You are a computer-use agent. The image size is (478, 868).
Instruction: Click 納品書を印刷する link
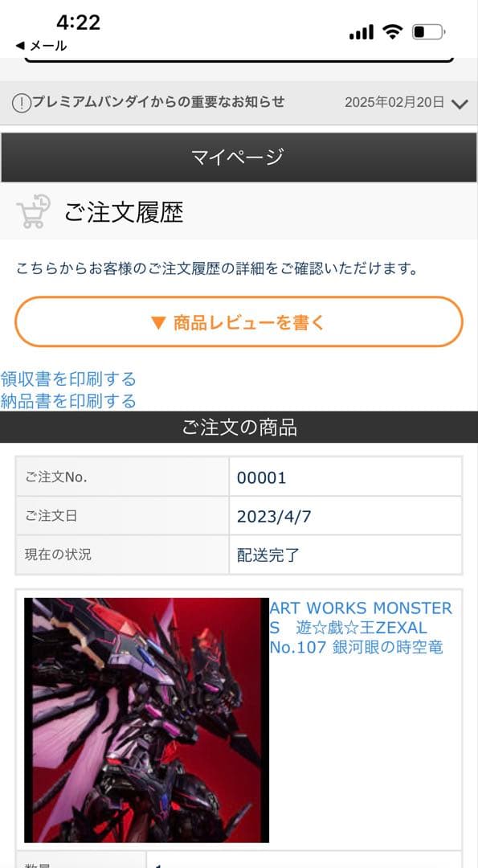point(68,400)
